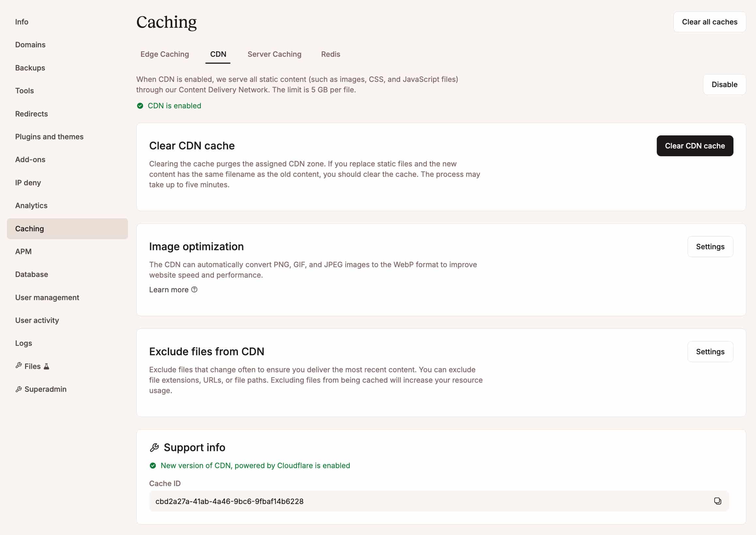Click the flask icon after Files
756x535 pixels.
[x=46, y=366]
